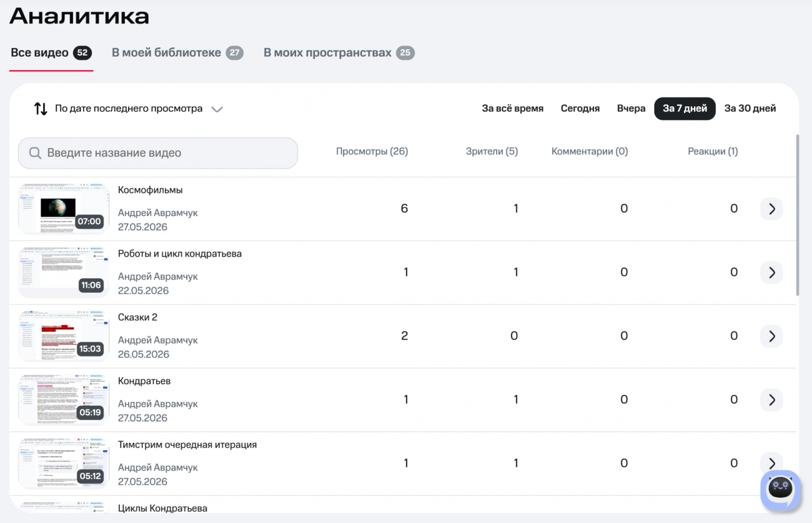This screenshot has height=523, width=812.
Task: Select the За 7 дней period
Action: coord(684,108)
